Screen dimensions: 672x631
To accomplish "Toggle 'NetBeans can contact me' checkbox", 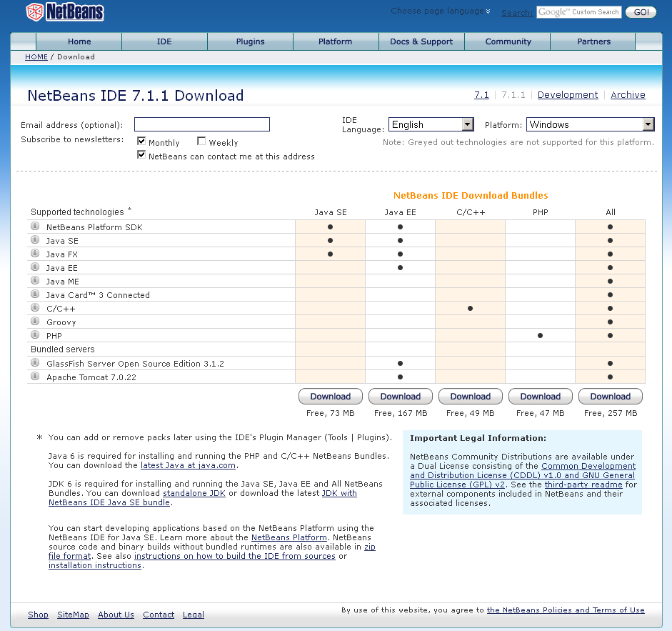I will 141,155.
